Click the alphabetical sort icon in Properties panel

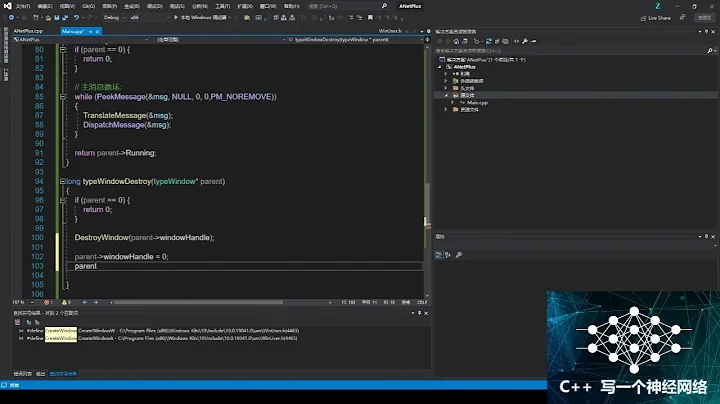coord(448,255)
